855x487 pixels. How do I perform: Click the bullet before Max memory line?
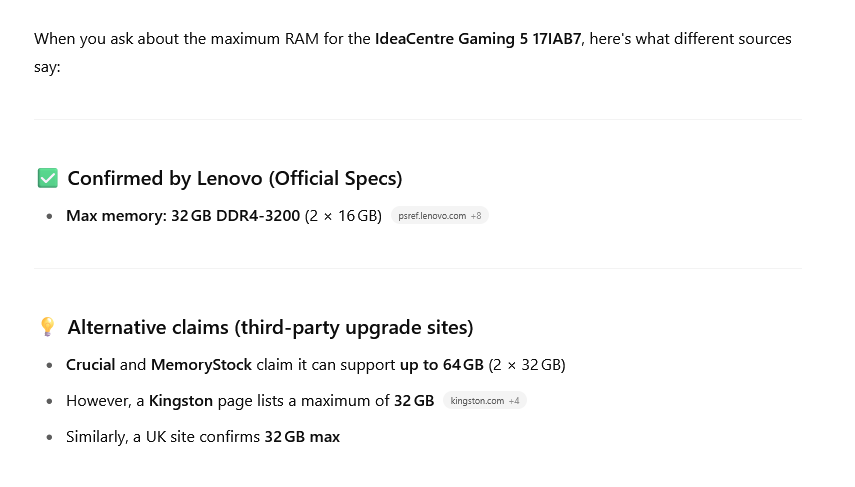click(x=50, y=217)
